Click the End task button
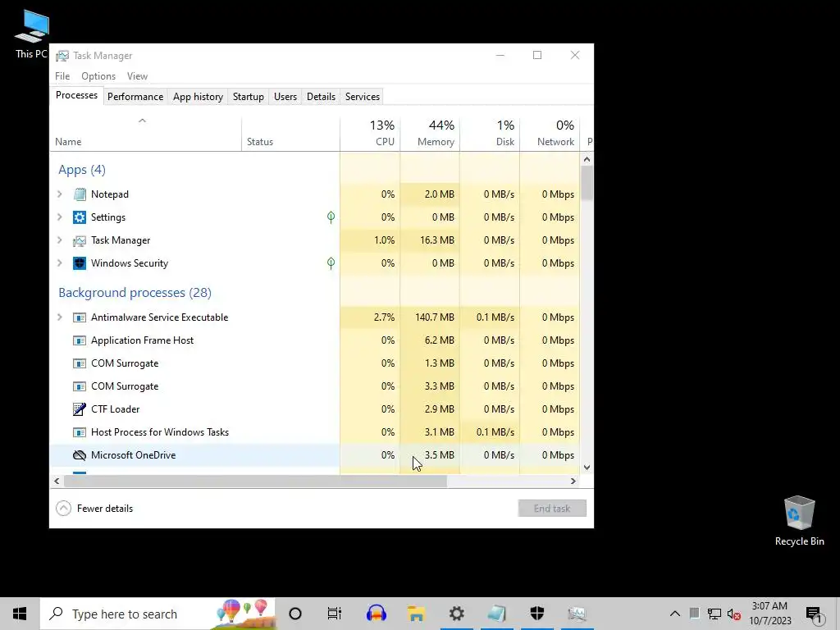840x630 pixels. click(552, 509)
